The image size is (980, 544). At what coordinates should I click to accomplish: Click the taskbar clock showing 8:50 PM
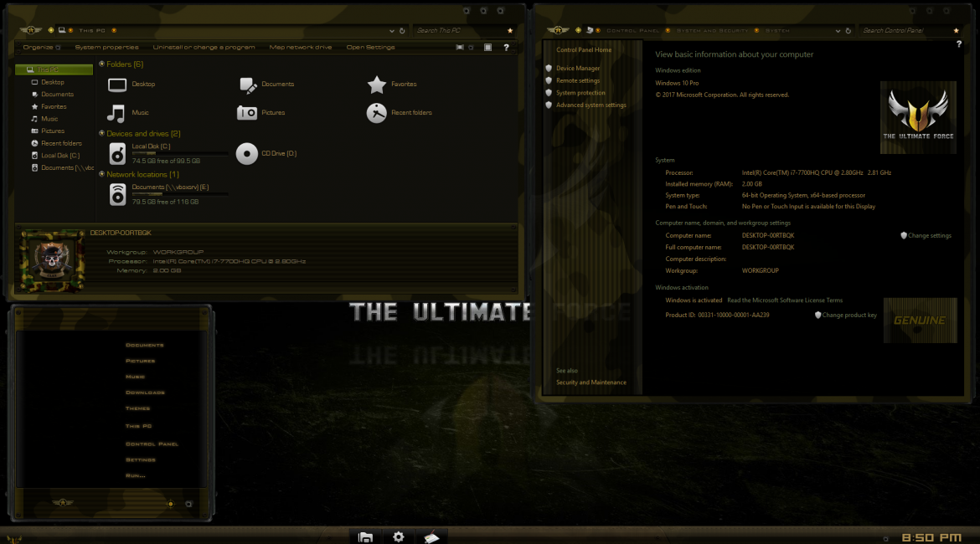tap(931, 538)
